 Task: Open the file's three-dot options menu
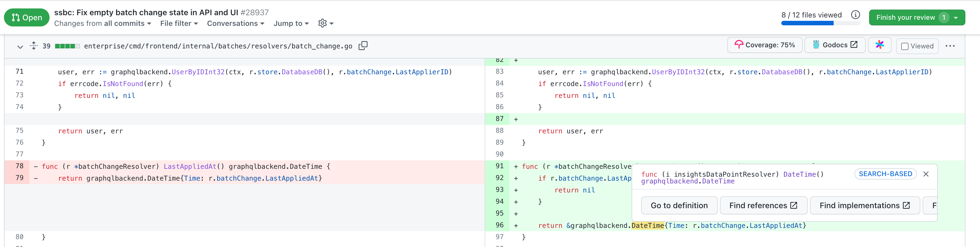(x=950, y=46)
